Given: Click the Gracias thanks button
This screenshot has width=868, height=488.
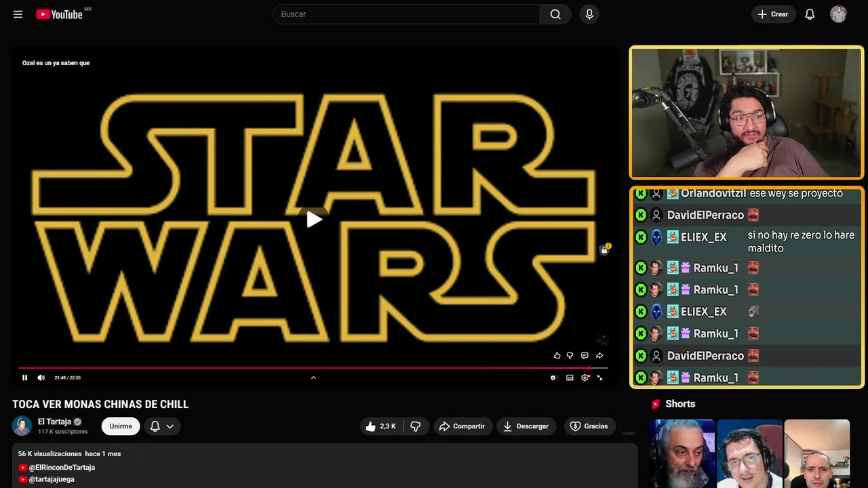Looking at the screenshot, I should (589, 426).
